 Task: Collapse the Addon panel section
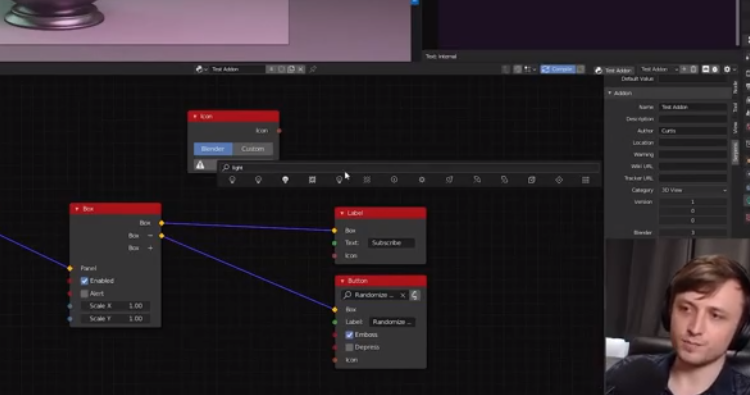[x=610, y=93]
